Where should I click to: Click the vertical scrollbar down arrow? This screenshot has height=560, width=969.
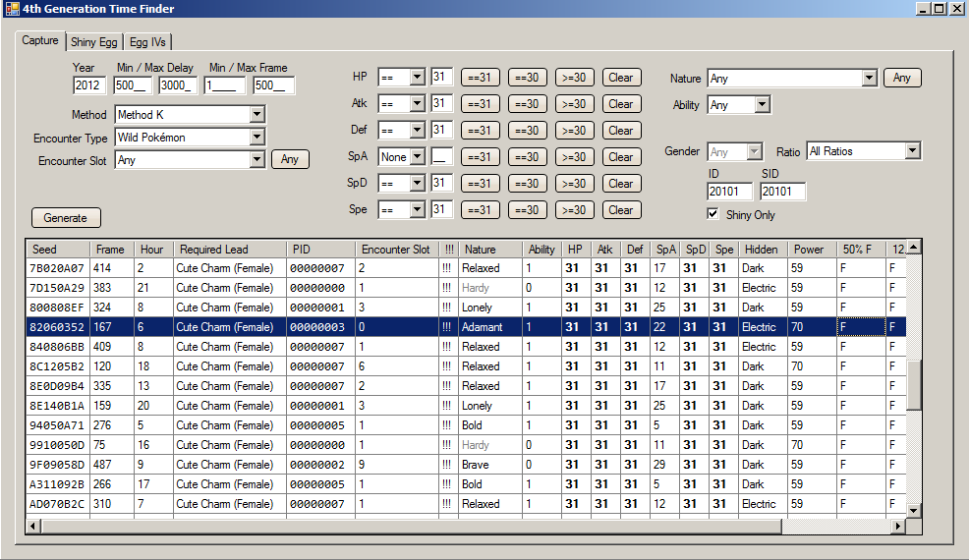click(913, 511)
